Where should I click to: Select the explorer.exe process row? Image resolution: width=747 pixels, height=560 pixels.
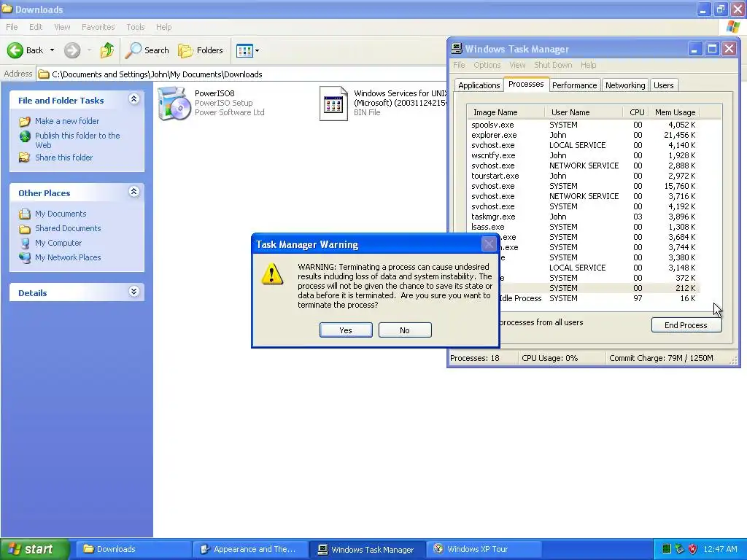coord(584,135)
